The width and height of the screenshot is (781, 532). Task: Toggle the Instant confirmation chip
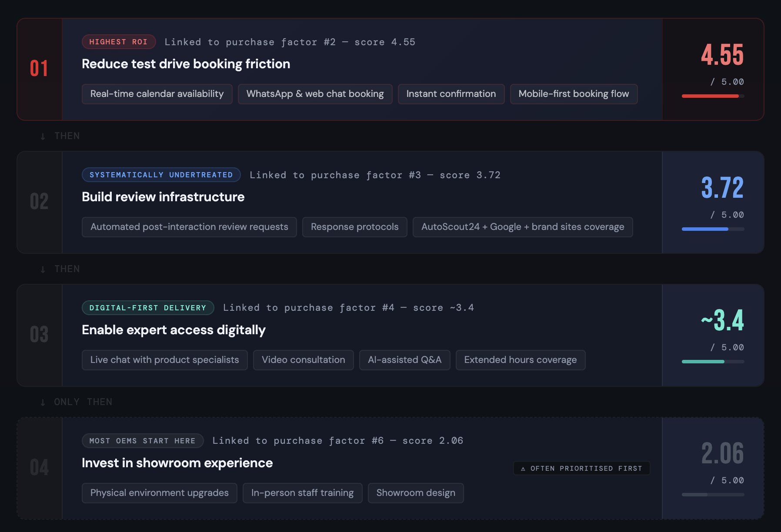tap(451, 94)
